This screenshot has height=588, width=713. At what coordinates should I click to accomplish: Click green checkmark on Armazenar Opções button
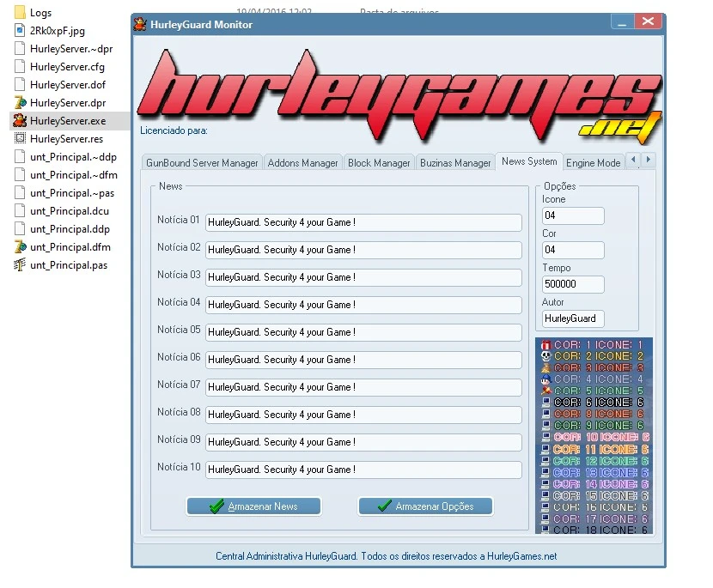coord(385,506)
